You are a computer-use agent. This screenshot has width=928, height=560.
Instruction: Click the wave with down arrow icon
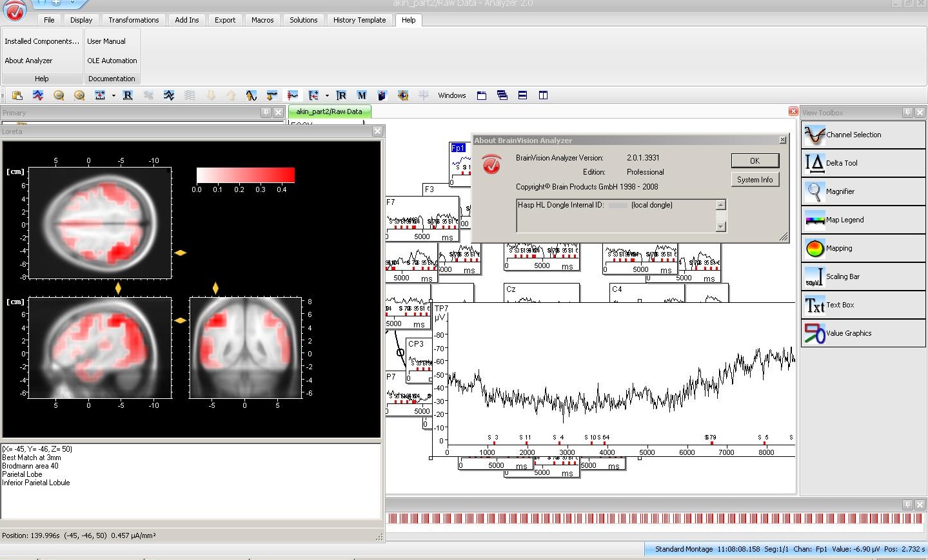(271, 95)
